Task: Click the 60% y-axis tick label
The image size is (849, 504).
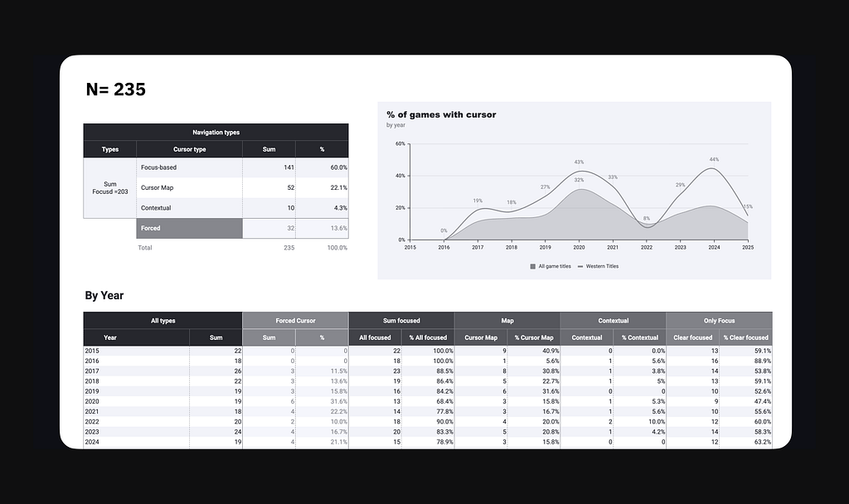Action: 400,144
